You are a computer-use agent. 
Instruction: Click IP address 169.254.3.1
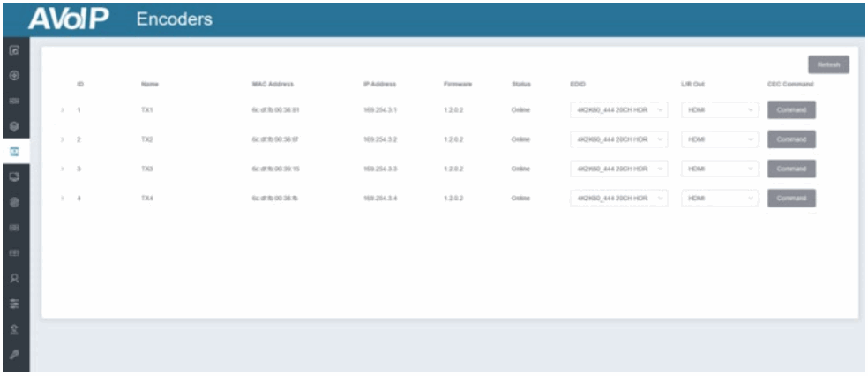tap(379, 110)
